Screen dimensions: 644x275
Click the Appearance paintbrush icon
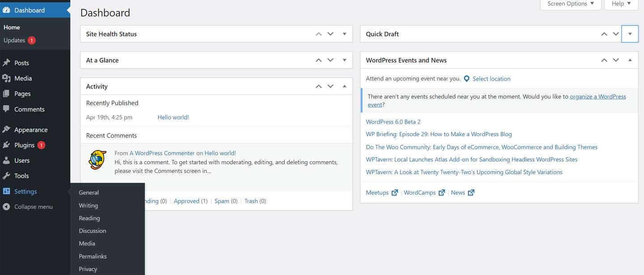[6, 129]
